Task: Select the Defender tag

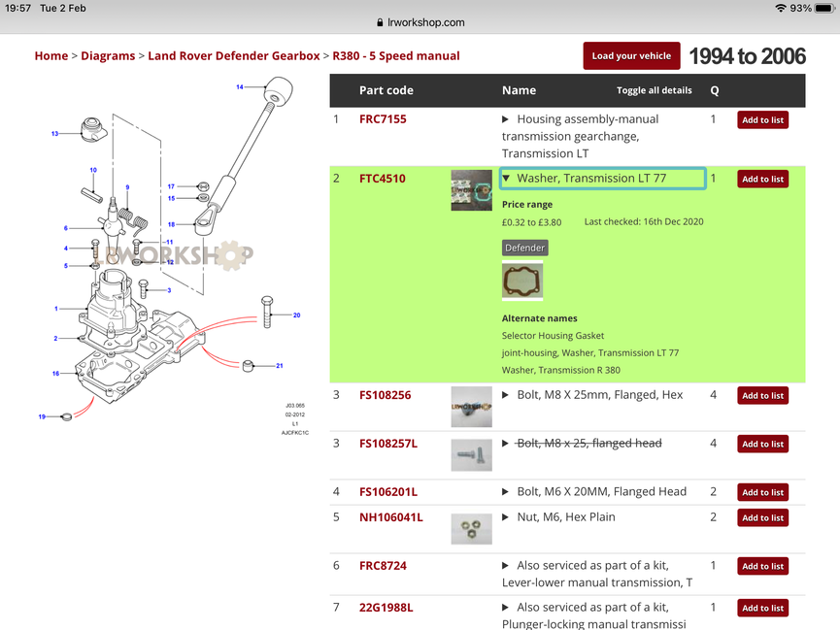Action: point(525,249)
